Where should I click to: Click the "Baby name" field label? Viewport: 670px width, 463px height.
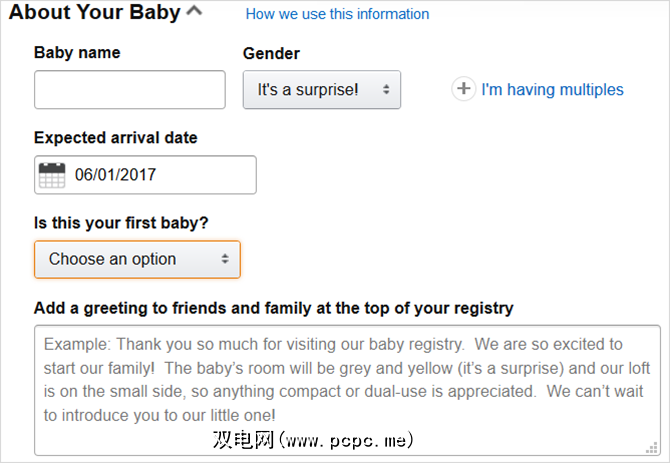click(79, 53)
